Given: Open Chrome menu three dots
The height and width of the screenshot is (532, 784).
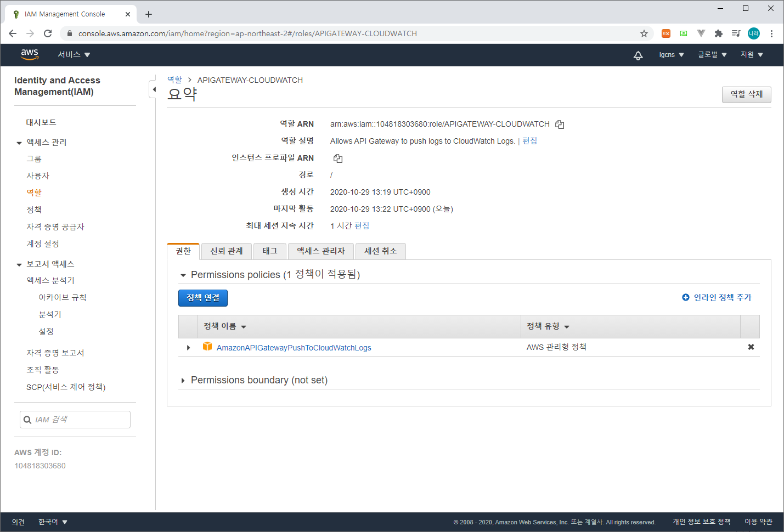Looking at the screenshot, I should [771, 33].
